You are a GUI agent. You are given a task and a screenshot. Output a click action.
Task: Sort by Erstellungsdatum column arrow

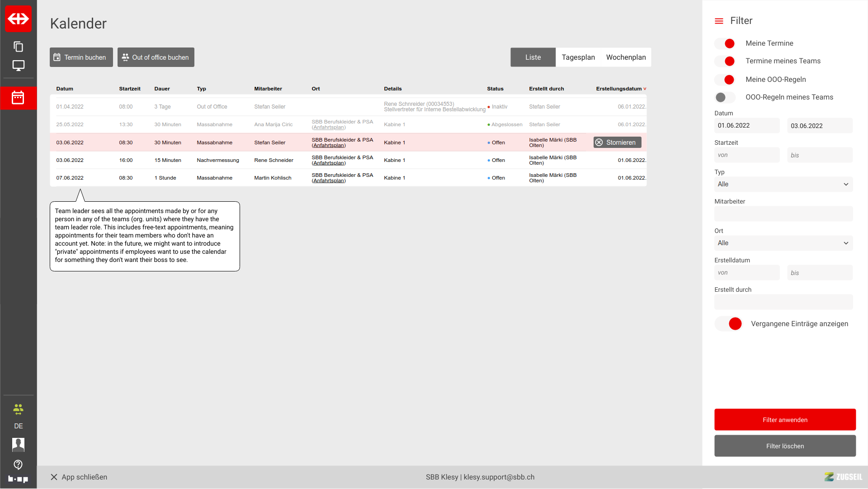pyautogui.click(x=645, y=89)
